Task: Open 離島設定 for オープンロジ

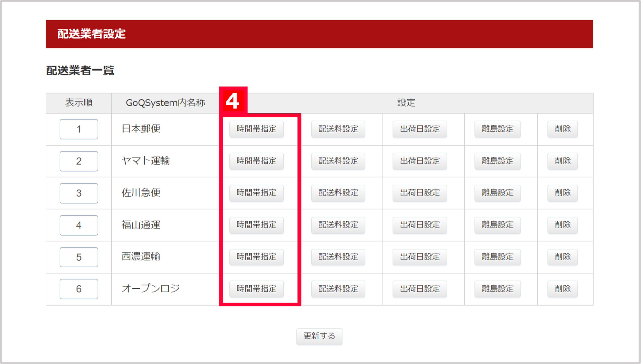Action: 498,289
